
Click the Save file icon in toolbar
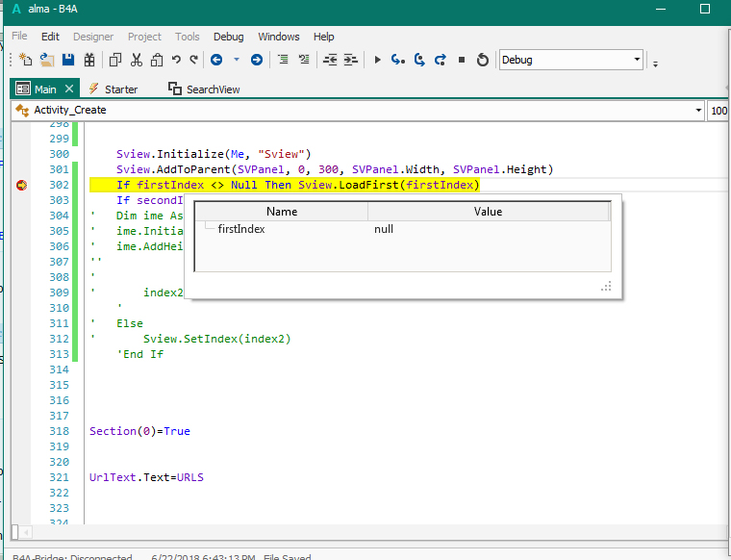(68, 60)
